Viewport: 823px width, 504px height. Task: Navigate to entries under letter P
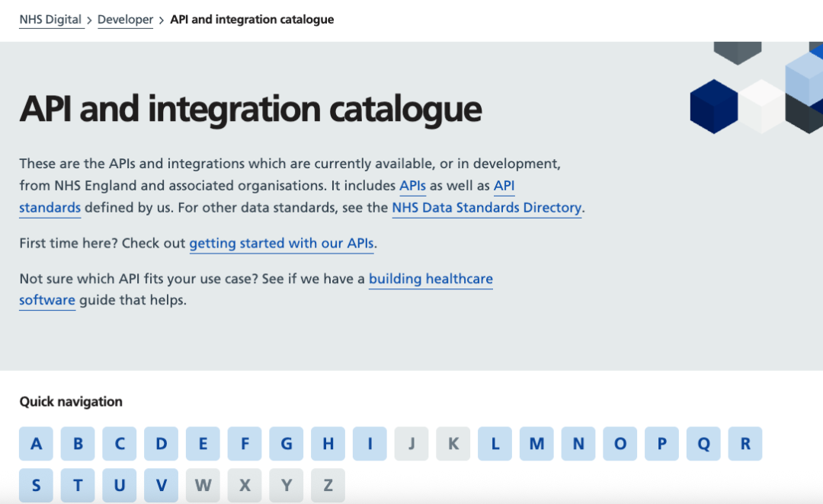pyautogui.click(x=661, y=444)
